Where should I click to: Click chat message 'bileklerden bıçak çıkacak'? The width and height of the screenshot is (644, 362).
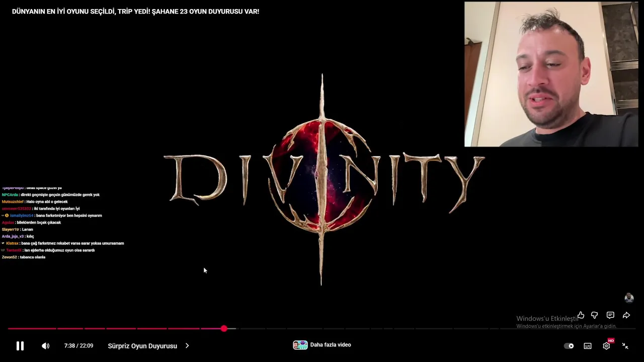[x=31, y=222]
